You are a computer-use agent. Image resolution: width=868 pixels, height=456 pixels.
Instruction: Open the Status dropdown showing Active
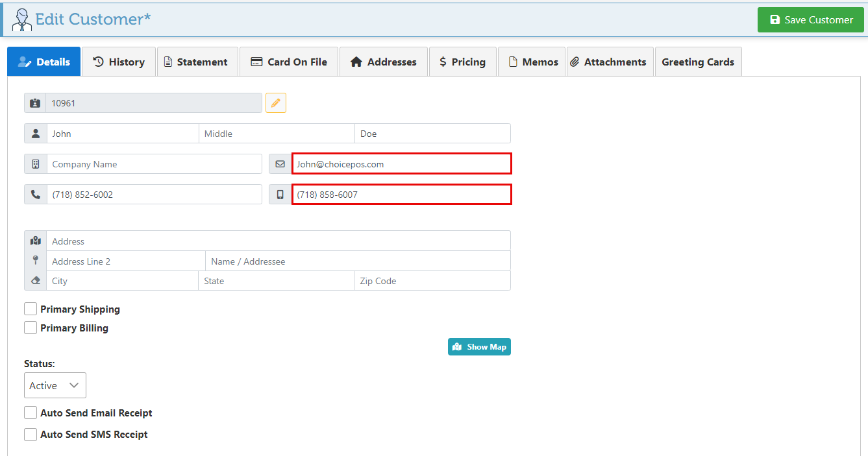point(55,385)
